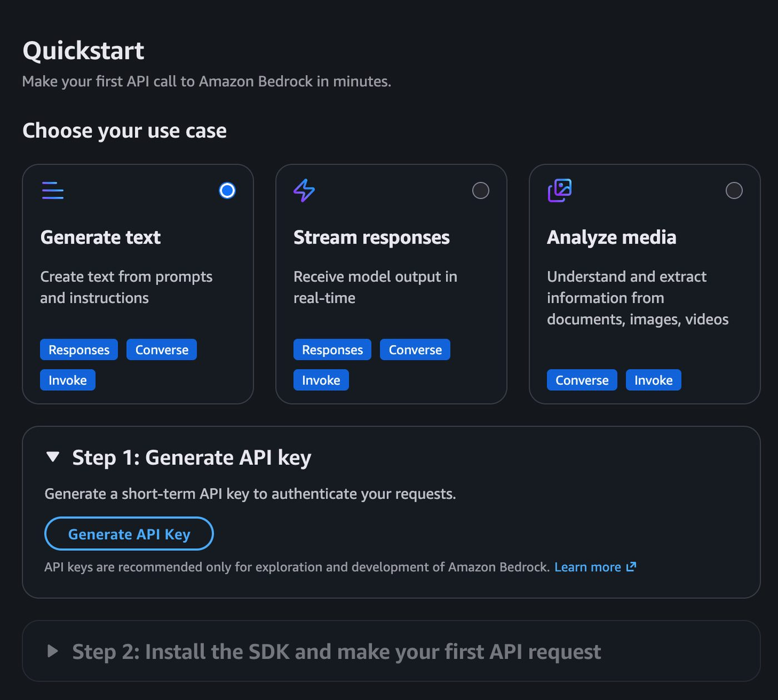Click Invoke tag in Analyze media card

coord(654,380)
